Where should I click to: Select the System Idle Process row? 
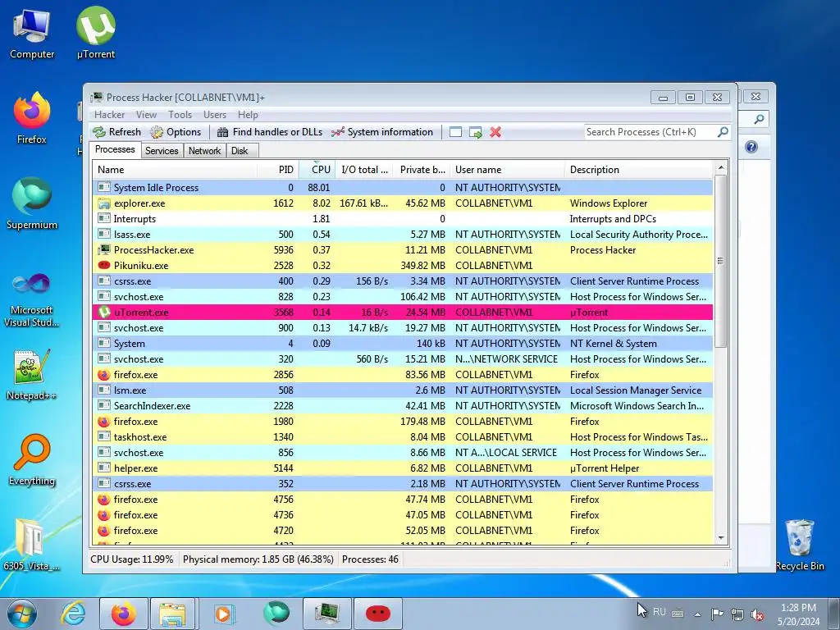click(x=403, y=188)
